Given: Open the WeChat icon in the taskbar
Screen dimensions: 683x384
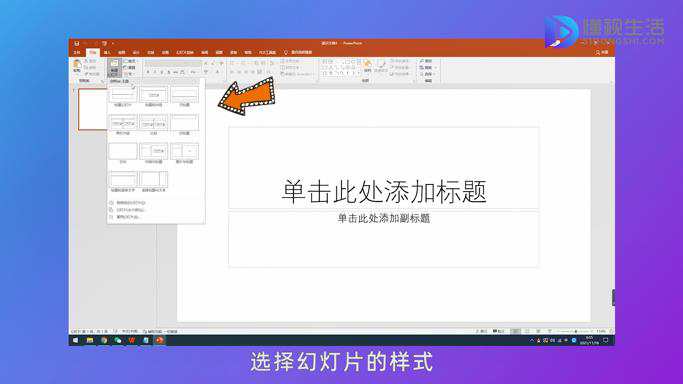Looking at the screenshot, I should [118, 340].
